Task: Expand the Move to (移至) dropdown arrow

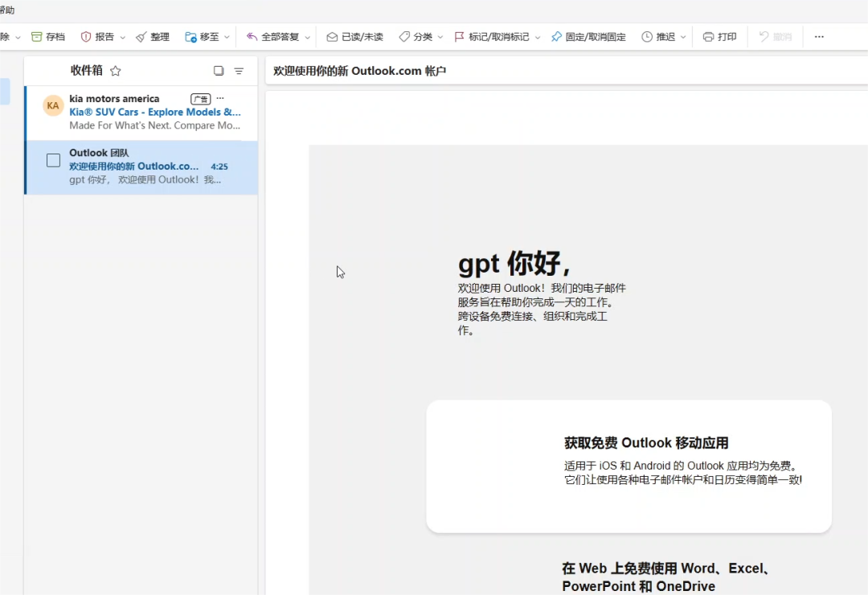Action: tap(227, 38)
